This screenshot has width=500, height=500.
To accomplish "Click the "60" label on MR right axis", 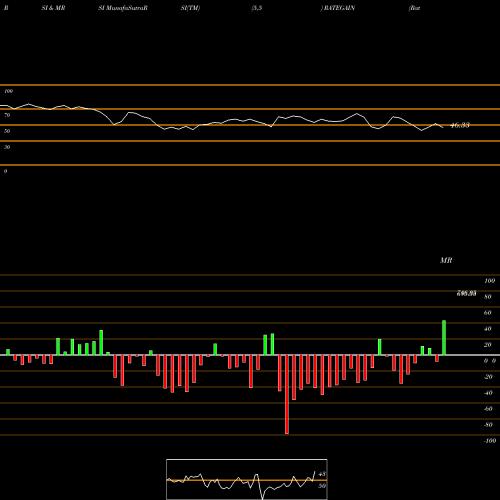I will pyautogui.click(x=488, y=313).
